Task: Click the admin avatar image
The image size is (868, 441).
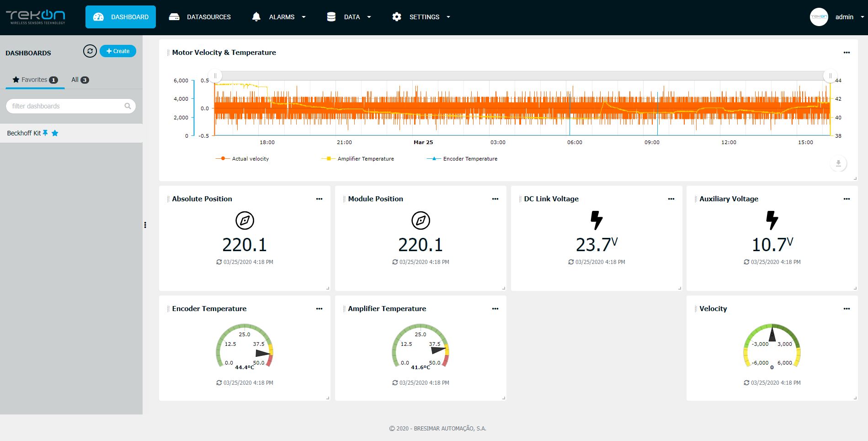Action: [x=819, y=17]
